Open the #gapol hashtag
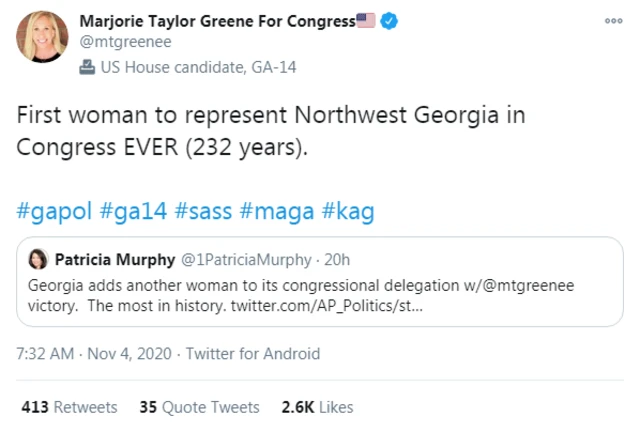Image resolution: width=640 pixels, height=432 pixels. click(56, 212)
